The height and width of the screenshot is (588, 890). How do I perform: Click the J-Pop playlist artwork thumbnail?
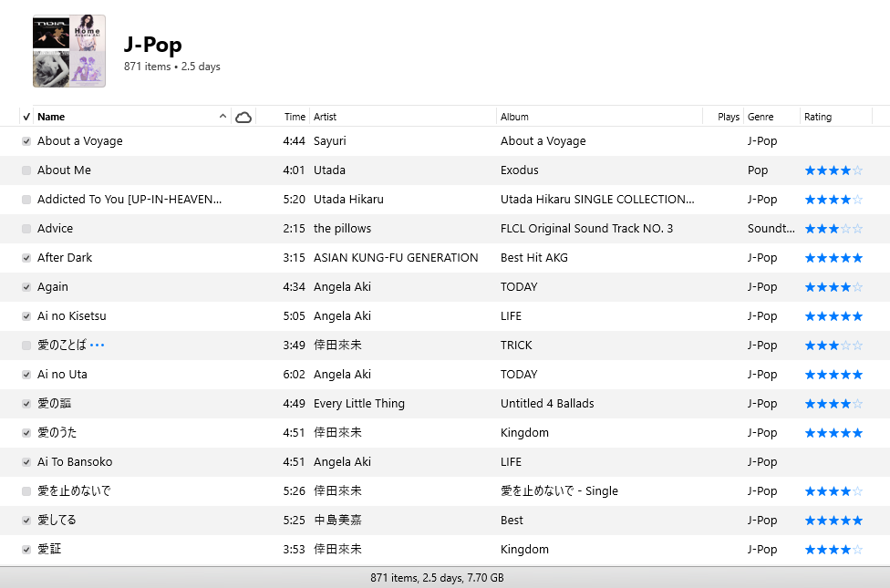point(69,51)
